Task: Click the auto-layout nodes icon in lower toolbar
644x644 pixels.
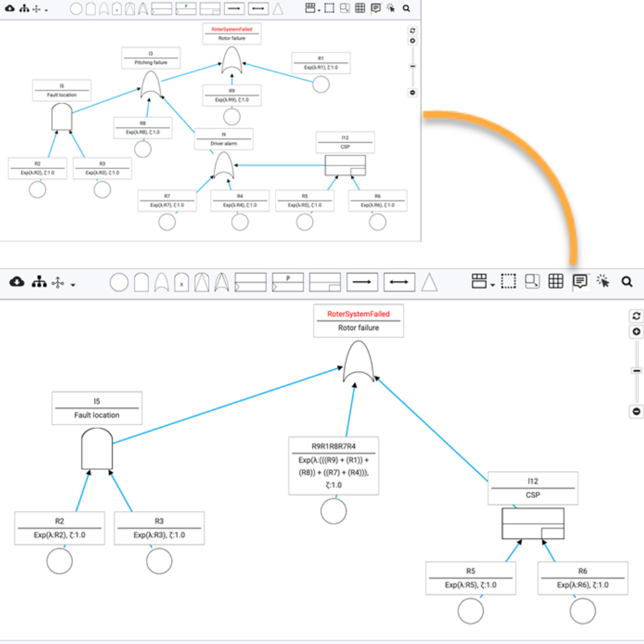Action: click(x=58, y=282)
